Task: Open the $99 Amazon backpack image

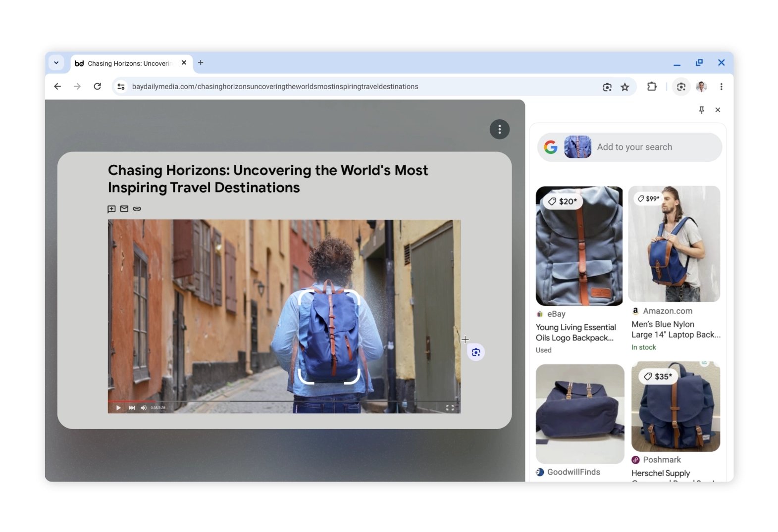Action: coord(674,244)
